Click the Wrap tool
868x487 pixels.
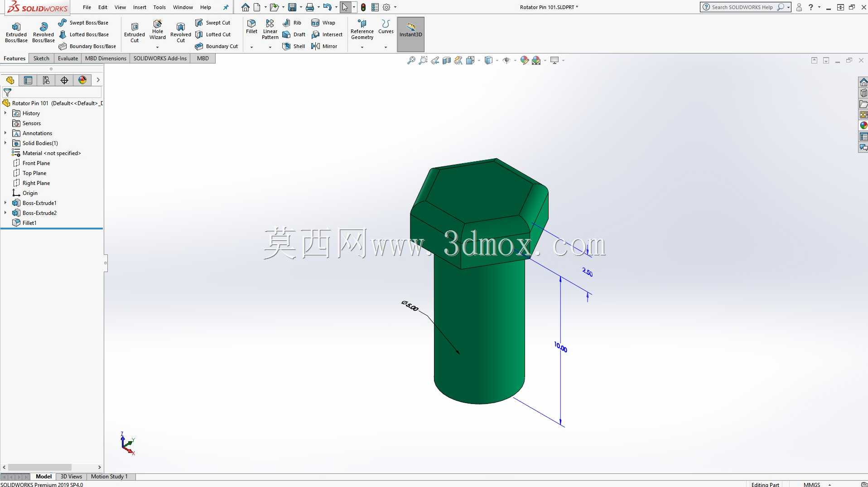[323, 23]
